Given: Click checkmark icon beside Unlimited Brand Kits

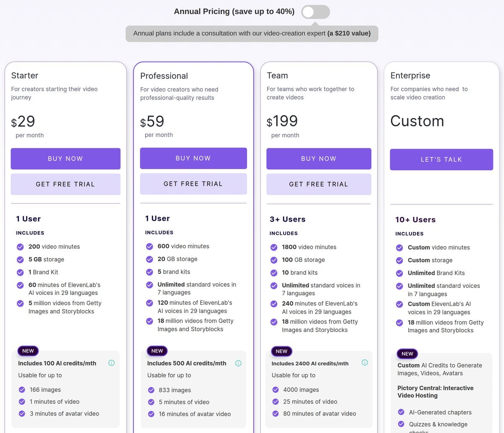Looking at the screenshot, I should click(399, 273).
